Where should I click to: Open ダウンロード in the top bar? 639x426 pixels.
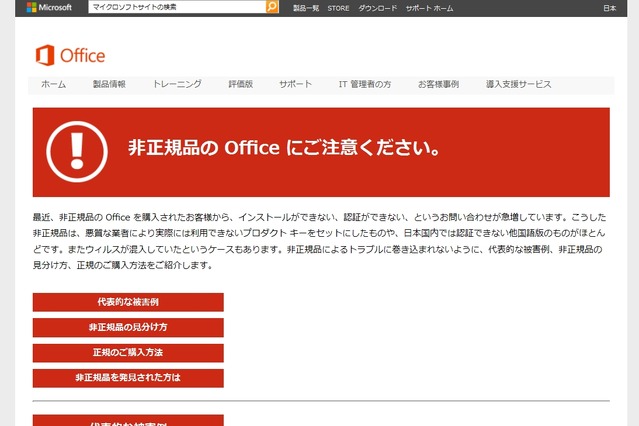377,8
